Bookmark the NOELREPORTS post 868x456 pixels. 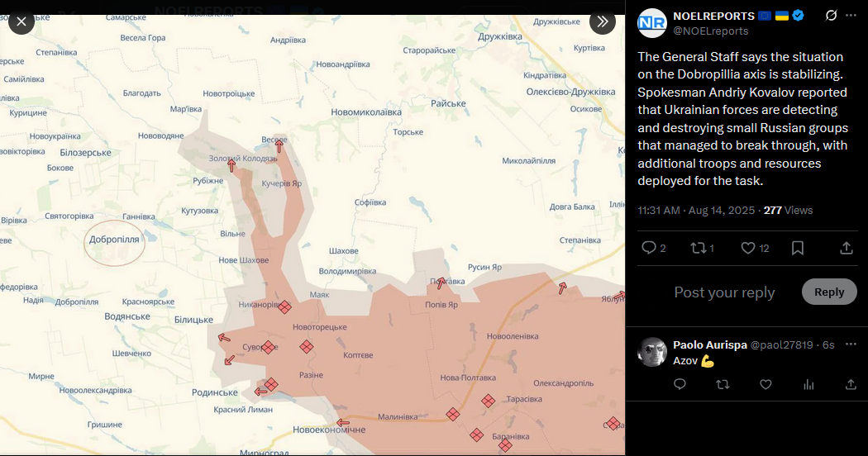[x=798, y=247]
